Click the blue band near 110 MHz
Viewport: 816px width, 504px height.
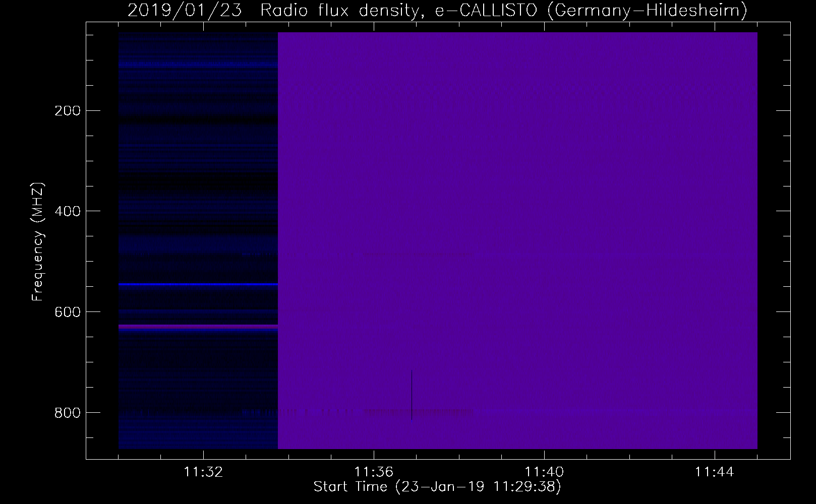(198, 65)
